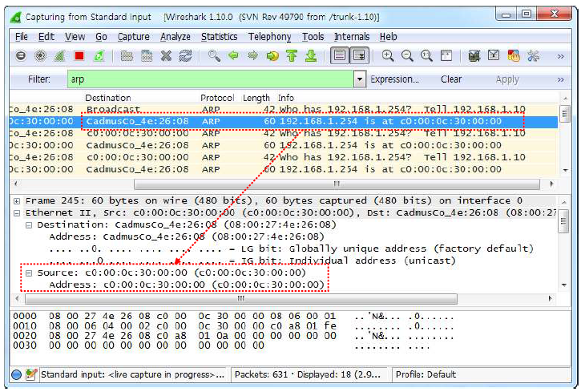Open the Tools menu
Screen dimensions: 581x392
(313, 37)
